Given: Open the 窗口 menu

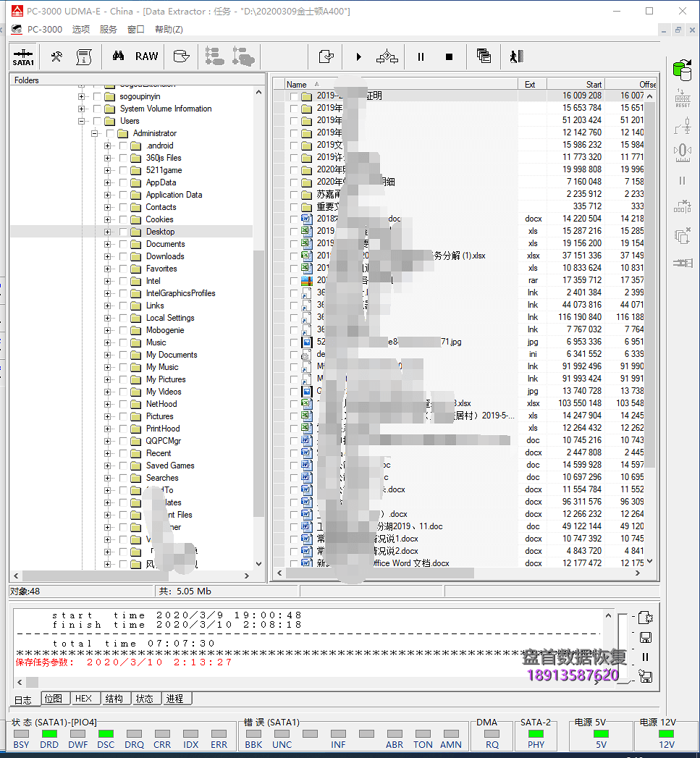Looking at the screenshot, I should pos(136,30).
